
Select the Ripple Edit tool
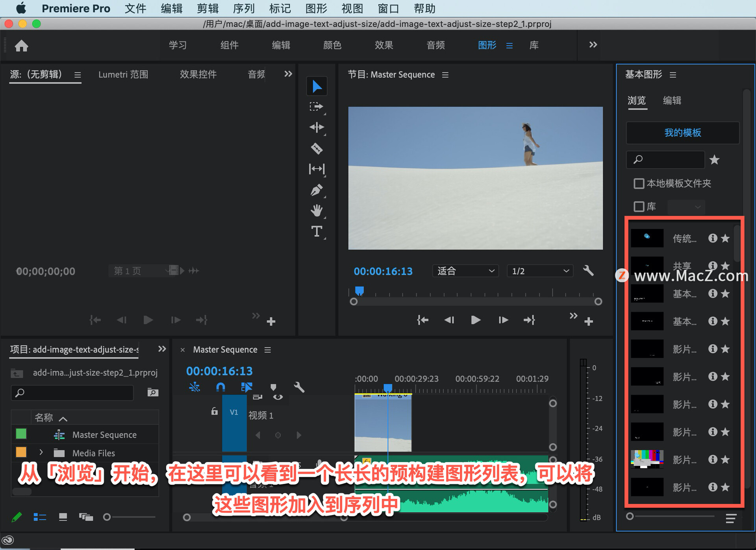coord(317,127)
